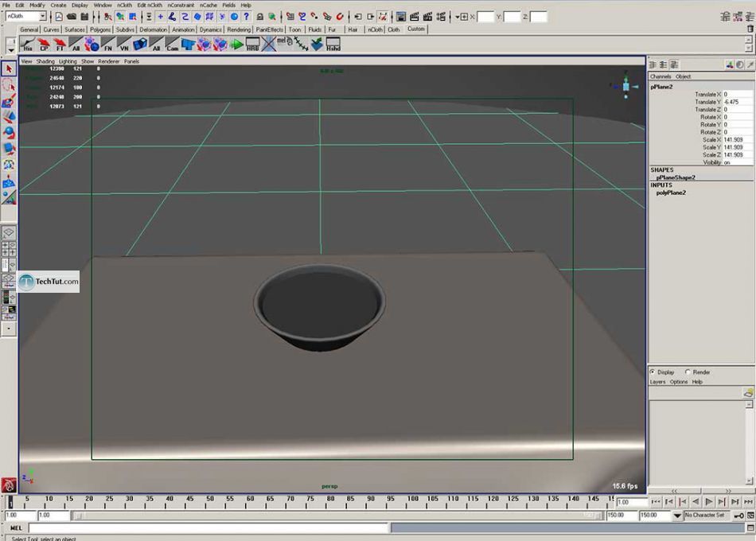Click the open scene icon
This screenshot has height=541, width=756.
(x=72, y=17)
